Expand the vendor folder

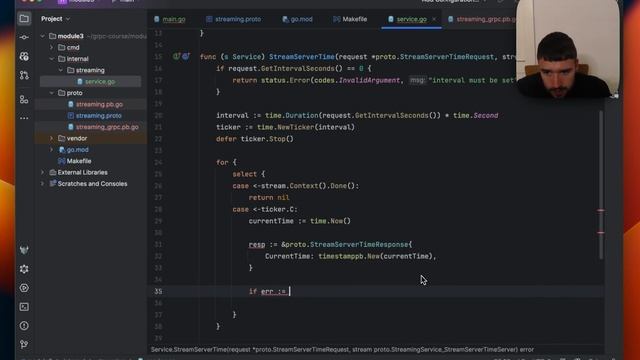tap(51, 138)
